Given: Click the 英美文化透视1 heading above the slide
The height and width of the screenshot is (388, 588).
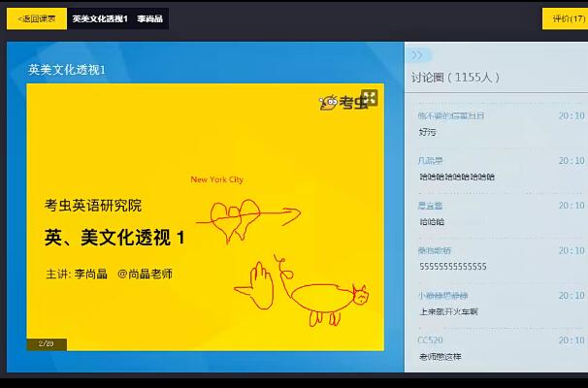Looking at the screenshot, I should (67, 70).
